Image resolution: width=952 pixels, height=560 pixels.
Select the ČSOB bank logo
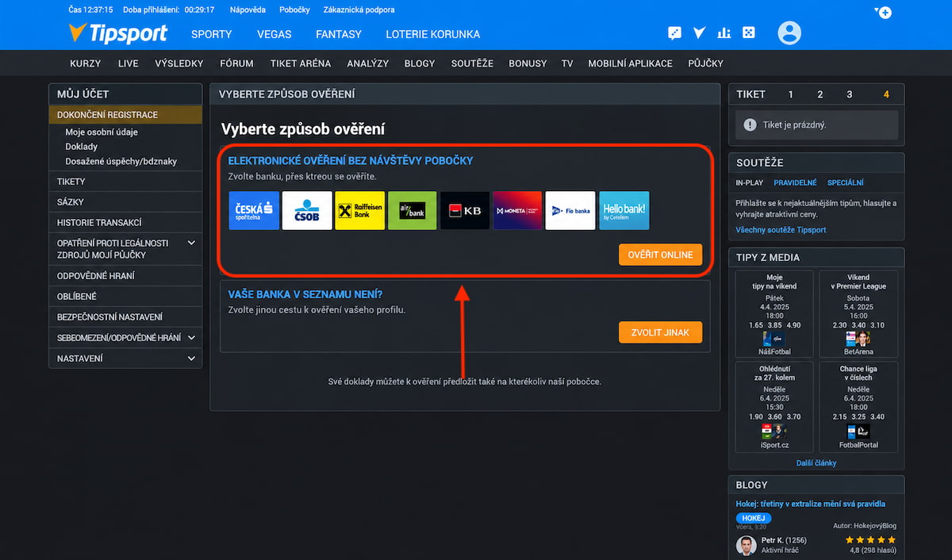(x=307, y=210)
